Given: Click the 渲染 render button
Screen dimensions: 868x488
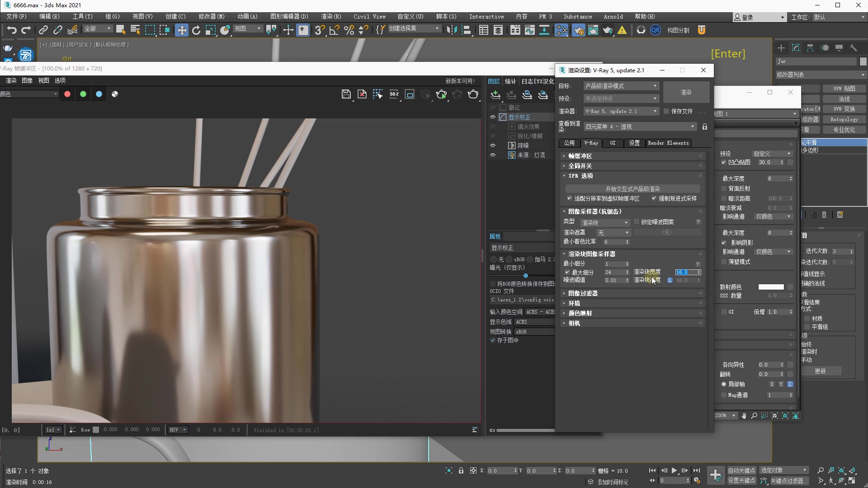Looking at the screenshot, I should [686, 92].
